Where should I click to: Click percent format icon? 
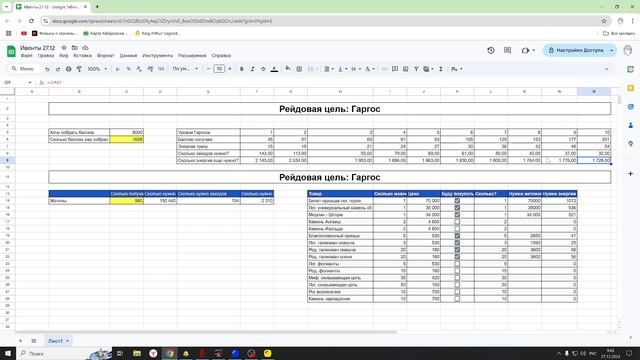[129, 69]
